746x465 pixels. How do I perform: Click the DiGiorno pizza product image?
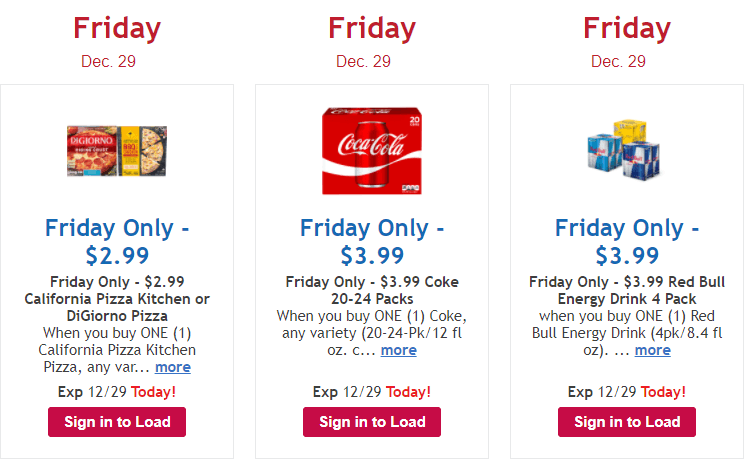click(x=117, y=151)
